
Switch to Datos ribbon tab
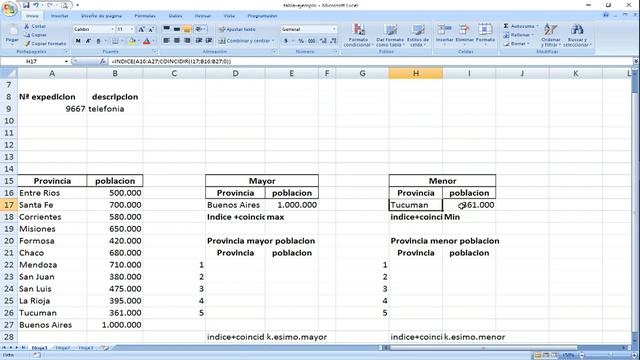point(176,16)
